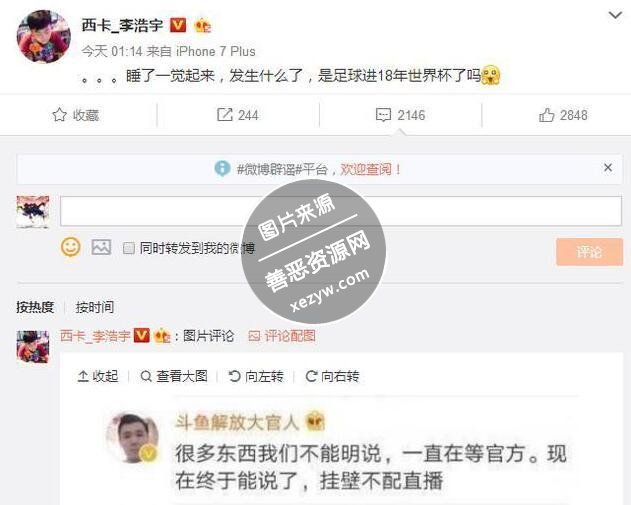
Task: Submit comment with orange 评论 button
Action: pyautogui.click(x=590, y=252)
